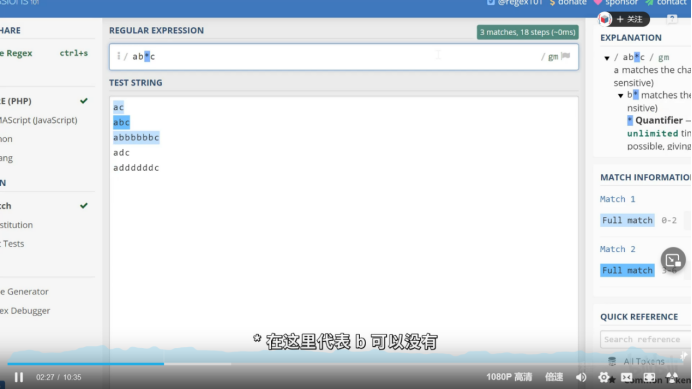The image size is (692, 389).
Task: Click the Match 1 Full match label
Action: click(x=627, y=220)
